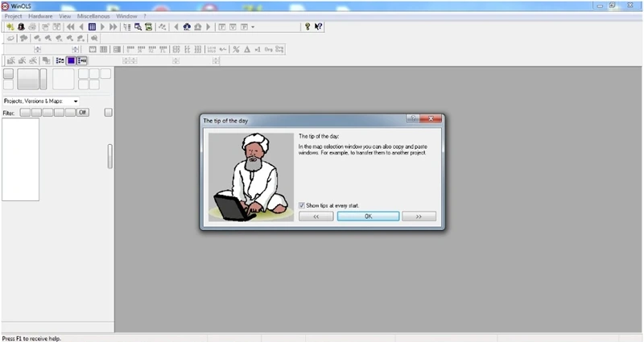Open dropdown arrow beside the P icon
Viewport: 644px width, 342px height.
click(253, 27)
